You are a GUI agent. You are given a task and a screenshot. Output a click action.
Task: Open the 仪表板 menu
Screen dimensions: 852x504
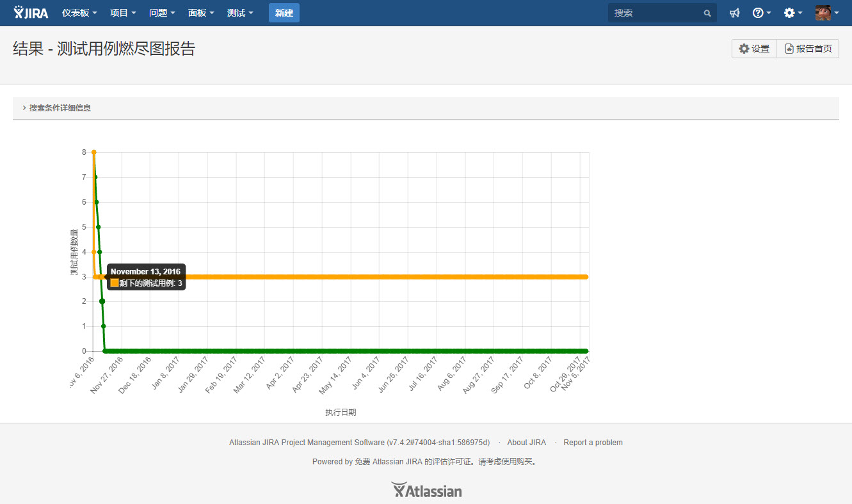pyautogui.click(x=79, y=13)
